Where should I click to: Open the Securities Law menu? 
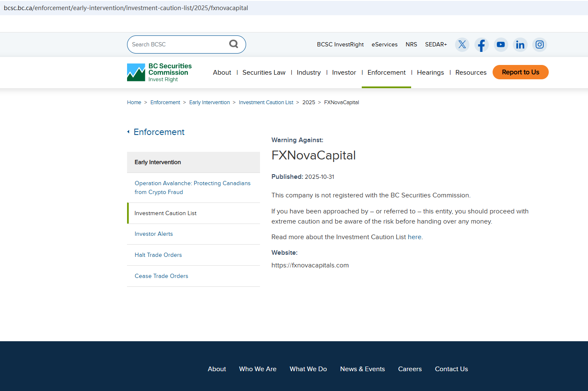pyautogui.click(x=264, y=73)
